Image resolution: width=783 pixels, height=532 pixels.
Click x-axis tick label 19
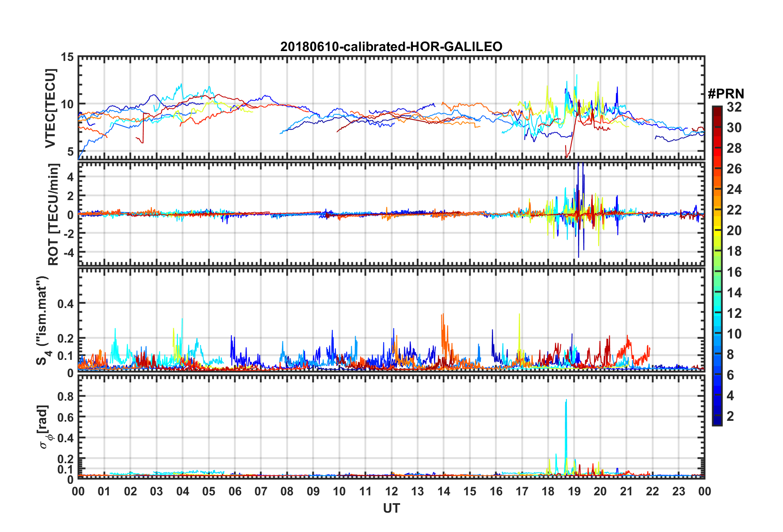[x=574, y=491]
